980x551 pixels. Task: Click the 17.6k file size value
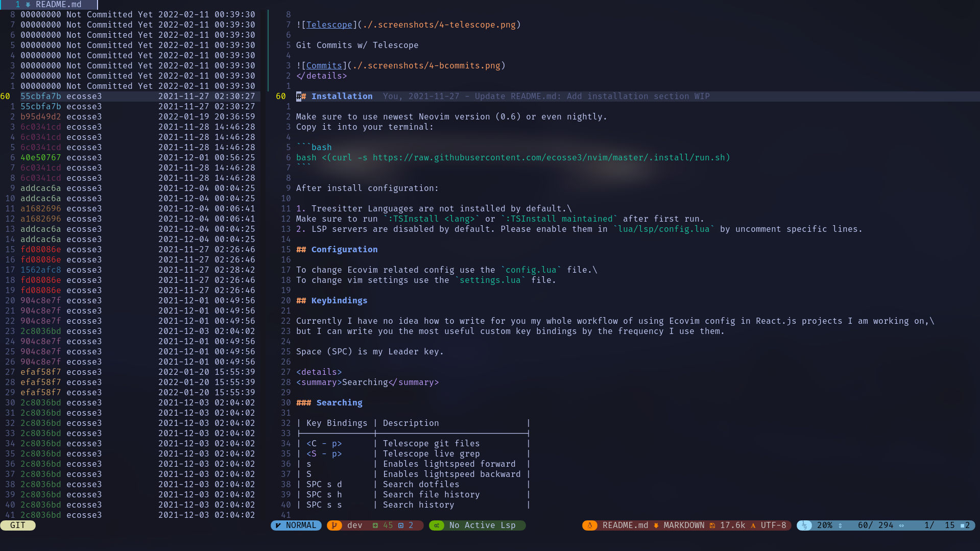click(x=733, y=525)
